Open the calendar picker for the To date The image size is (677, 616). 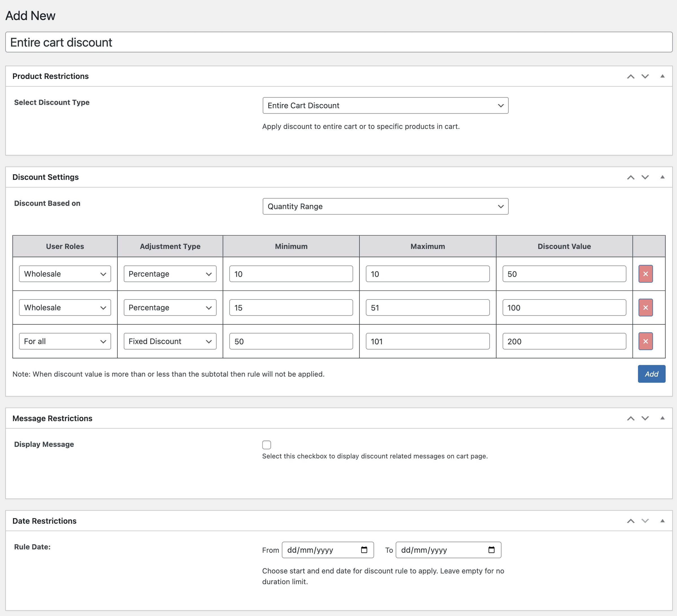point(491,550)
